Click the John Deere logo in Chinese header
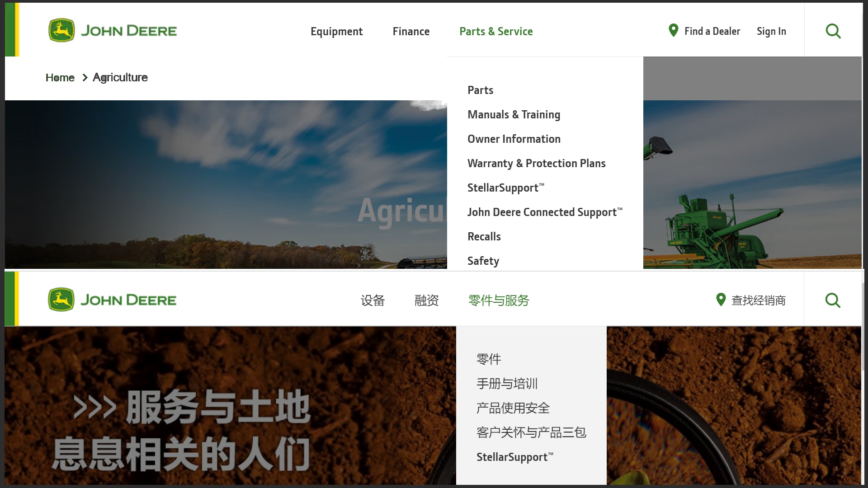This screenshot has height=488, width=868. coord(112,300)
